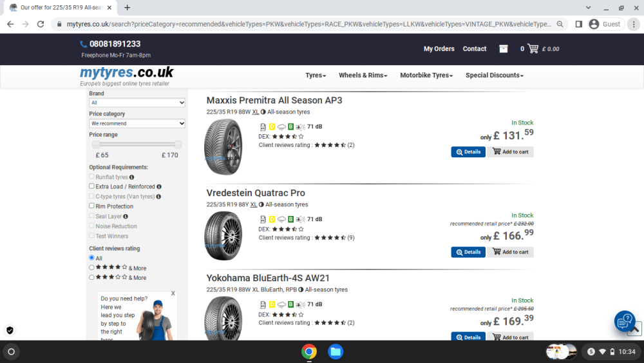This screenshot has height=363, width=644.
Task: Open the system tray clock showing 10:34
Action: [x=627, y=351]
